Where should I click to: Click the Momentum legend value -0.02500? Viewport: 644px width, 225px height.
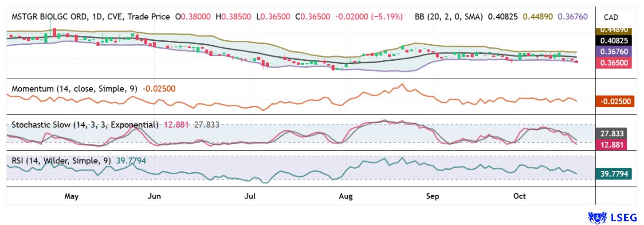(x=159, y=89)
